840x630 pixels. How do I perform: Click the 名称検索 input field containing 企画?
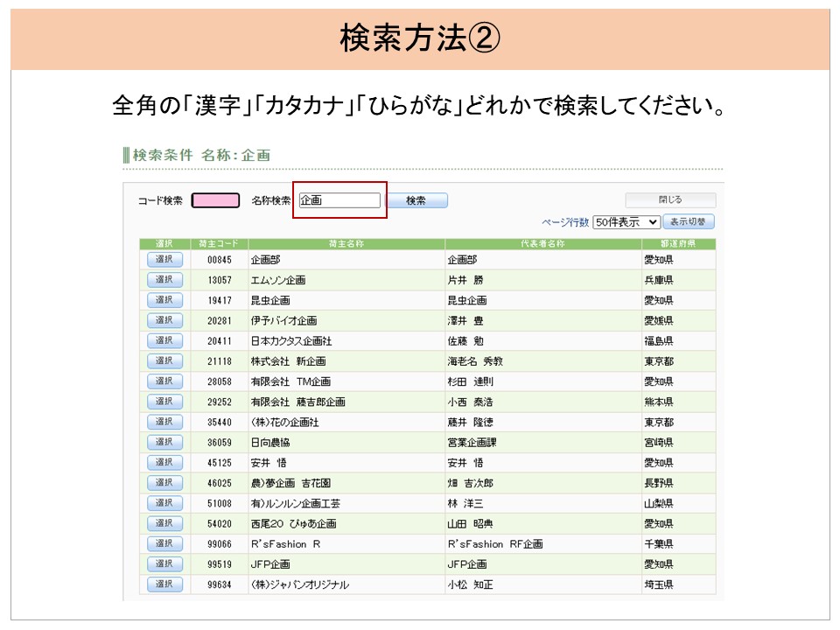pyautogui.click(x=339, y=200)
